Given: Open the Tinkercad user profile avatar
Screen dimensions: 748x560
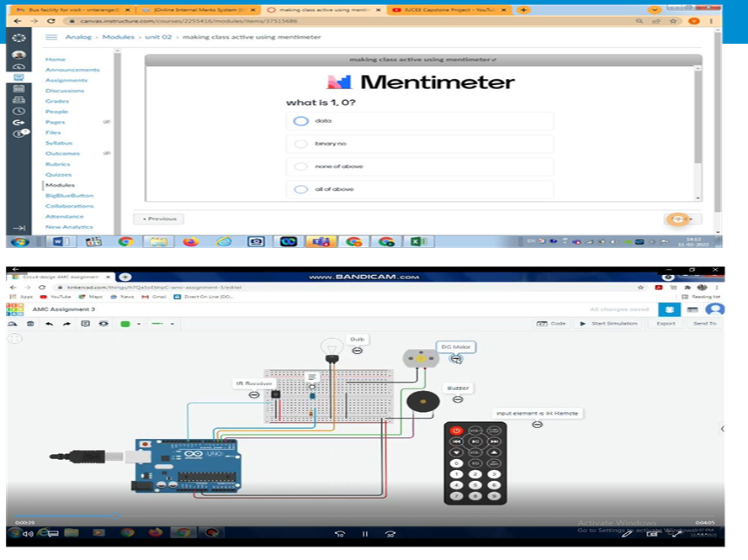Looking at the screenshot, I should pyautogui.click(x=714, y=309).
